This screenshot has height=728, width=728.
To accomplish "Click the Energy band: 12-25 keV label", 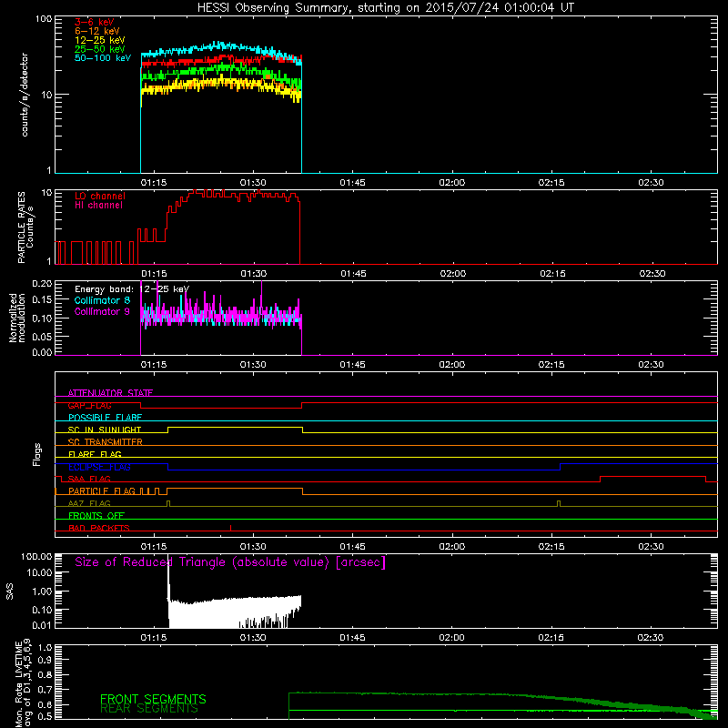I will (132, 289).
